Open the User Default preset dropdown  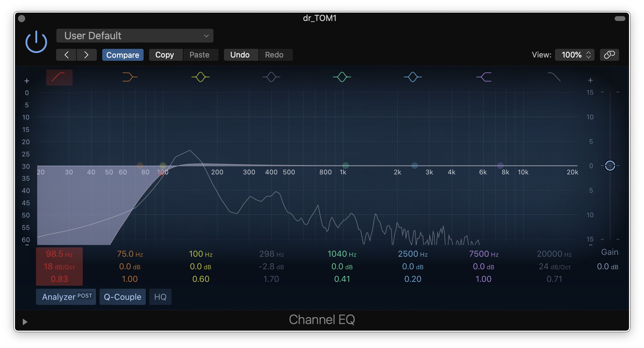(135, 36)
